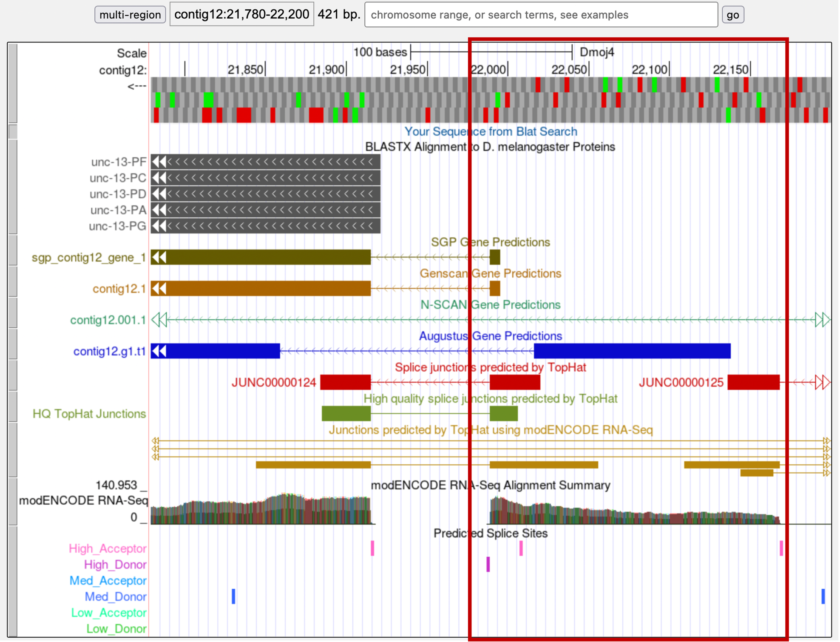The height and width of the screenshot is (642, 840).
Task: Select the unc-13-PG alignment label
Action: click(x=117, y=226)
